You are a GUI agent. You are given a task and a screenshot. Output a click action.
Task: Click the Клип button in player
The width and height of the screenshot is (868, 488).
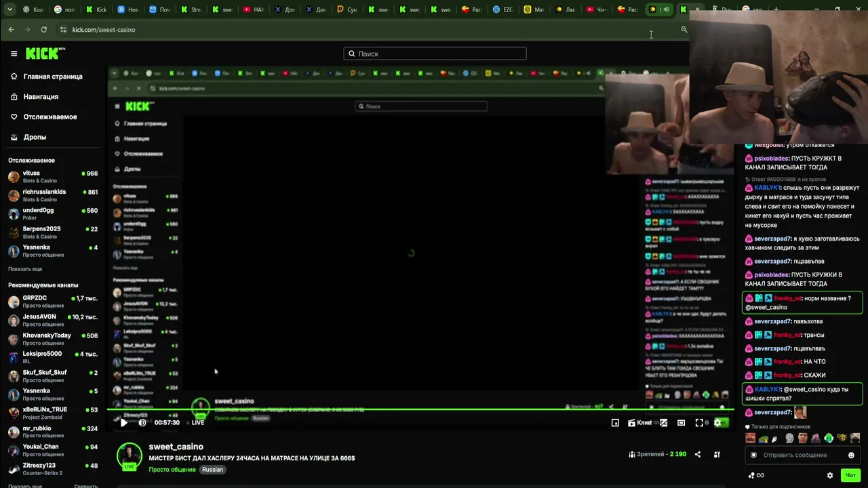click(639, 422)
